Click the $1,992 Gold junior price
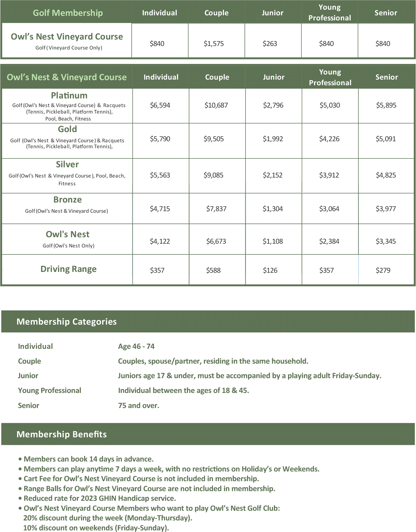The height and width of the screenshot is (532, 416). [x=273, y=139]
